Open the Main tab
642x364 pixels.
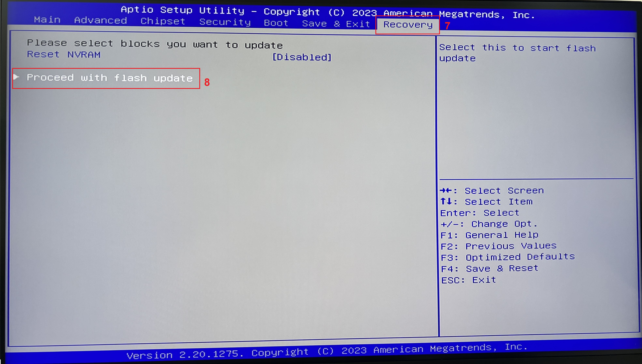47,19
